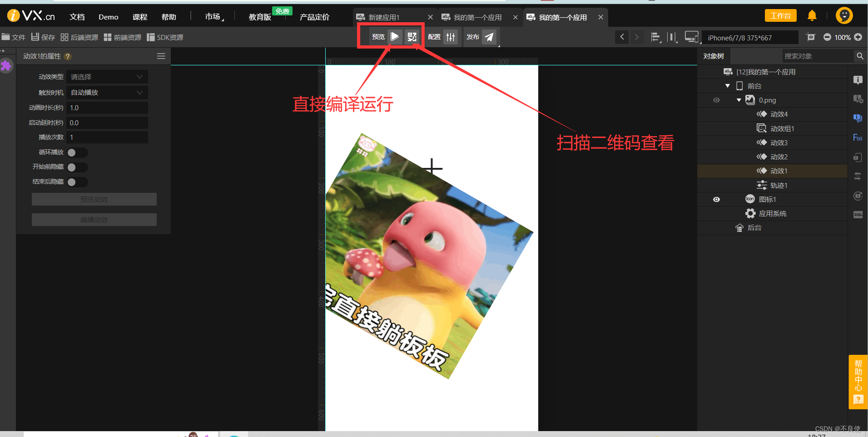Open the configuration sliders icon
Screen dimensions: 868x437
(x=451, y=37)
